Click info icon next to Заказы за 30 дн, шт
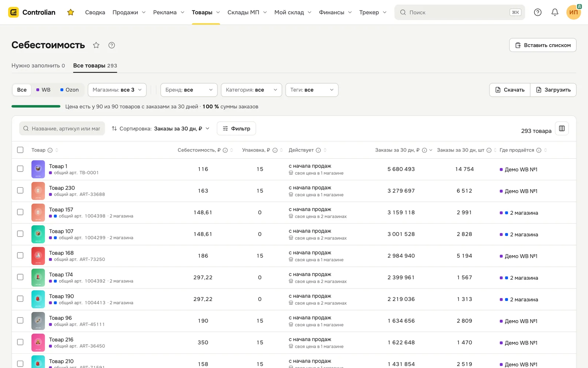588x368 pixels. pos(489,150)
